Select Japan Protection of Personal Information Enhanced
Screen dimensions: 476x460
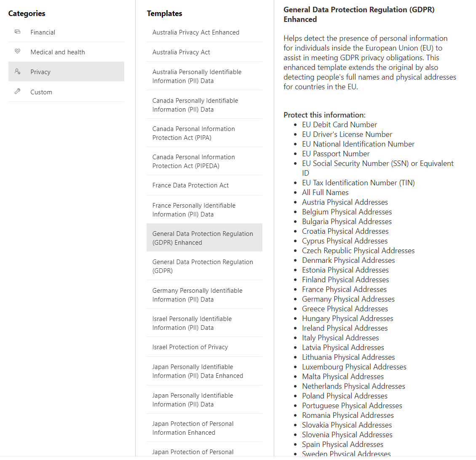(x=193, y=428)
